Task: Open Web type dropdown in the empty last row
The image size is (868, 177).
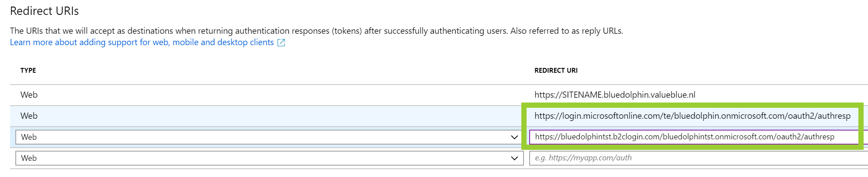Action: 269,158
